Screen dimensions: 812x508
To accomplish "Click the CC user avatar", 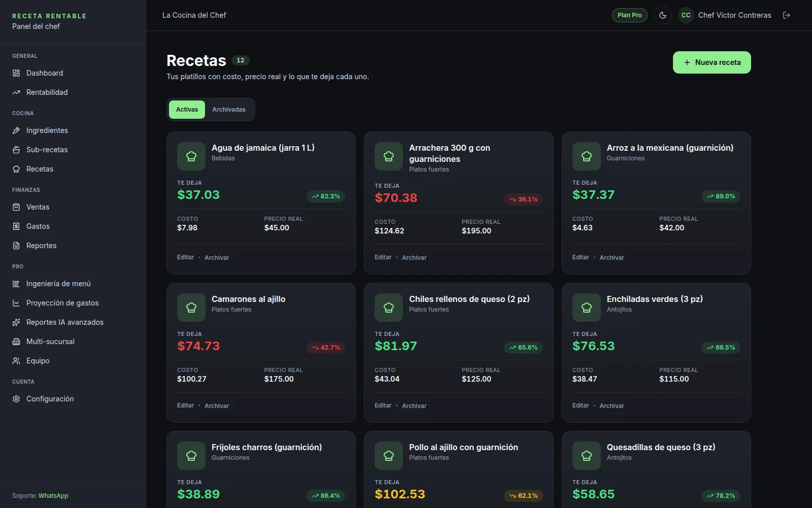I will click(x=686, y=15).
